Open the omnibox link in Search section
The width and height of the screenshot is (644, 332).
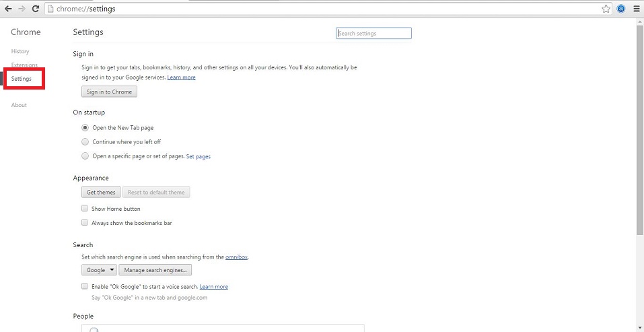point(237,257)
